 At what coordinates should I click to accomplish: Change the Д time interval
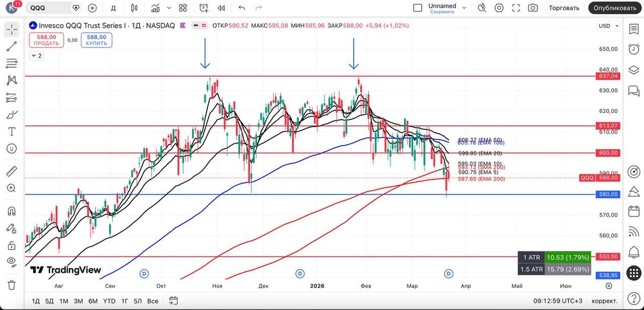click(113, 8)
